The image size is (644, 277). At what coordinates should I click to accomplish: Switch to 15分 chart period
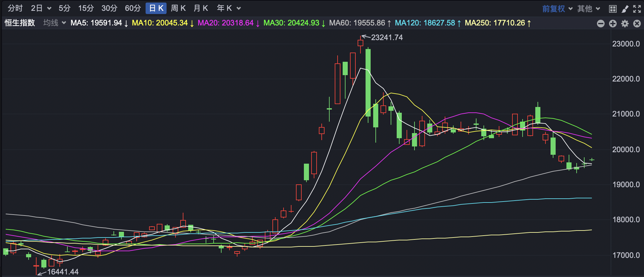pyautogui.click(x=86, y=8)
